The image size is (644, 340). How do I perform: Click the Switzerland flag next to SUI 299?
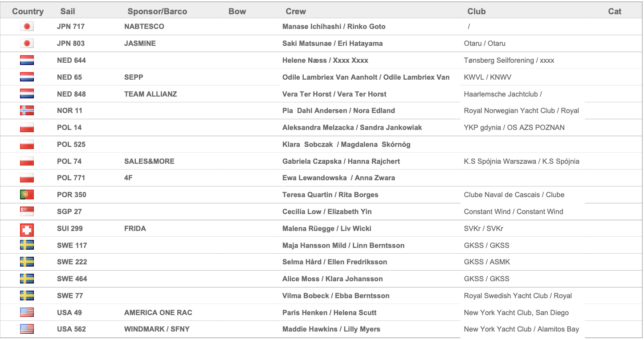point(27,230)
